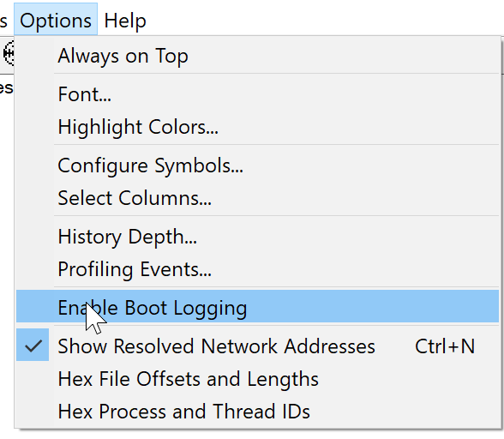Click the partially visible target icon in toolbar
The width and height of the screenshot is (504, 439).
tap(9, 53)
